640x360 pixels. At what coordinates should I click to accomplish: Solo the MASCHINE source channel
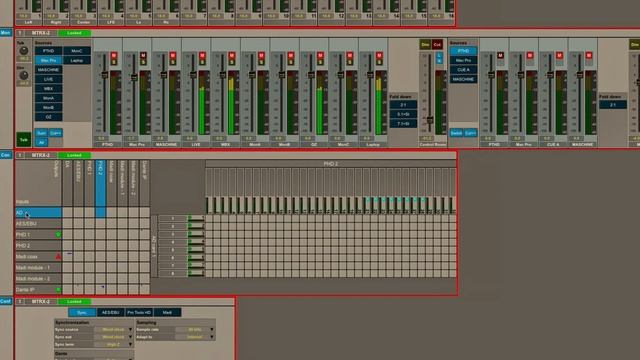[x=173, y=62]
